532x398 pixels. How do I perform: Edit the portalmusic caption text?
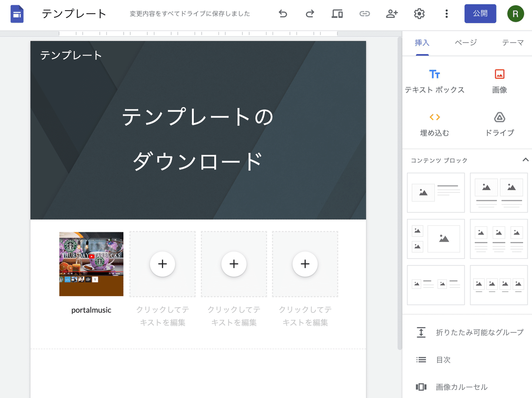tap(91, 310)
